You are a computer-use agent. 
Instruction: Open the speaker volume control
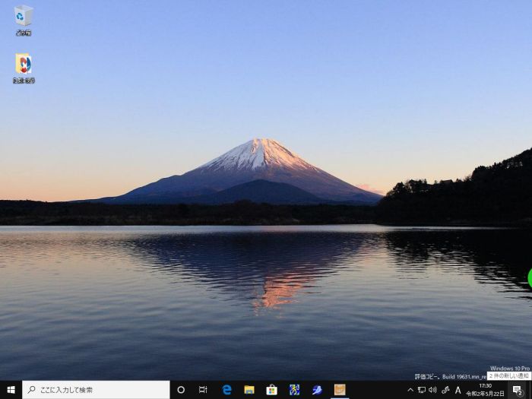pos(432,390)
